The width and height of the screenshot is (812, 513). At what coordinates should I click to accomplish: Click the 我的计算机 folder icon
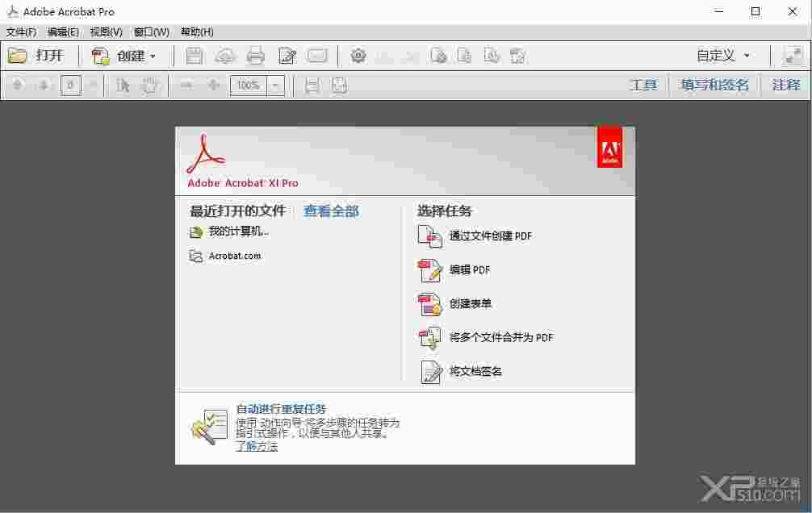(x=196, y=232)
